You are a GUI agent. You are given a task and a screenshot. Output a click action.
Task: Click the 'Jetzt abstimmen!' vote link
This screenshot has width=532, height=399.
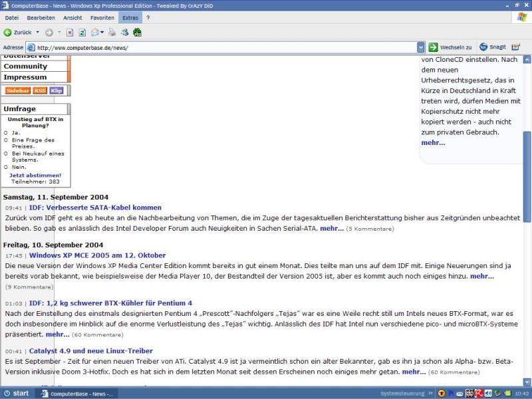[x=35, y=175]
